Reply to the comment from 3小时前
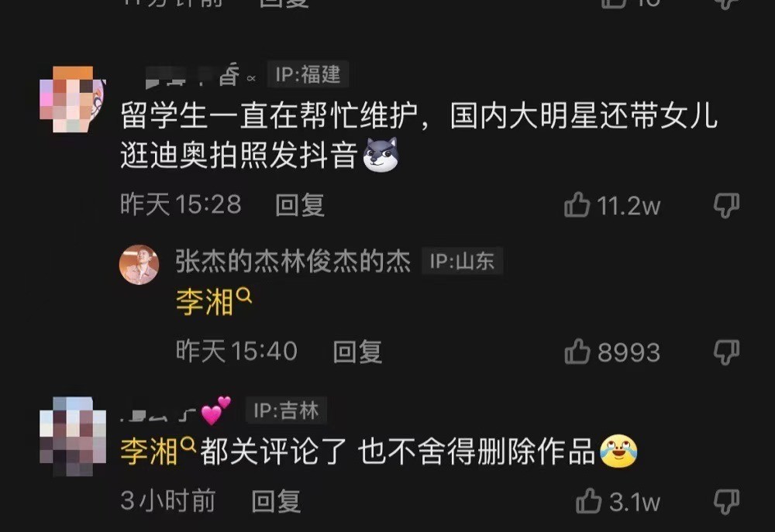Screen dimensions: 775x532 coord(276,501)
